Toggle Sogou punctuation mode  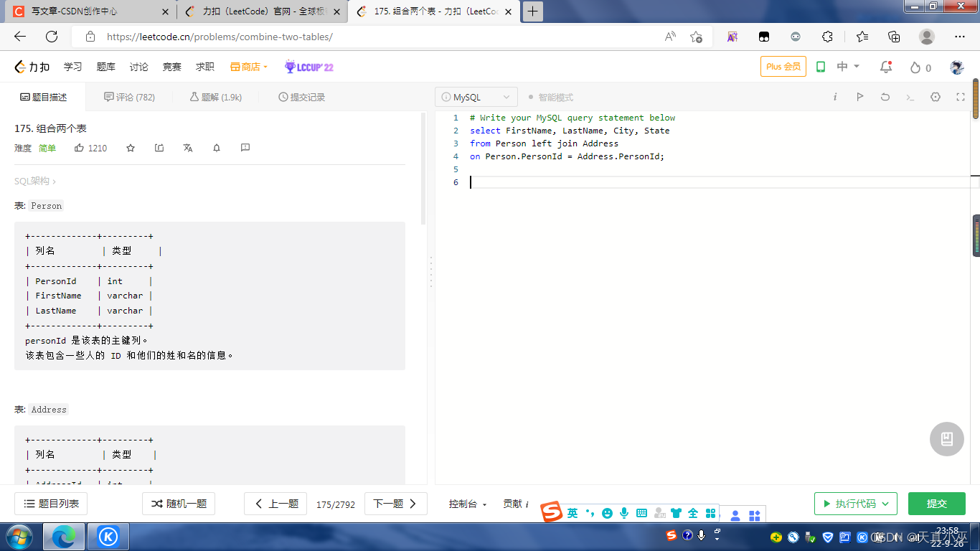point(590,513)
